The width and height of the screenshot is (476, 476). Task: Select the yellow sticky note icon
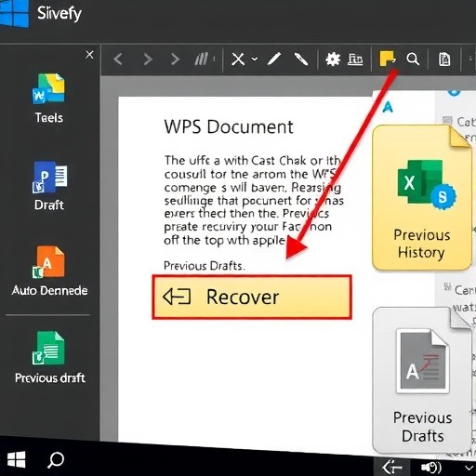pos(388,59)
